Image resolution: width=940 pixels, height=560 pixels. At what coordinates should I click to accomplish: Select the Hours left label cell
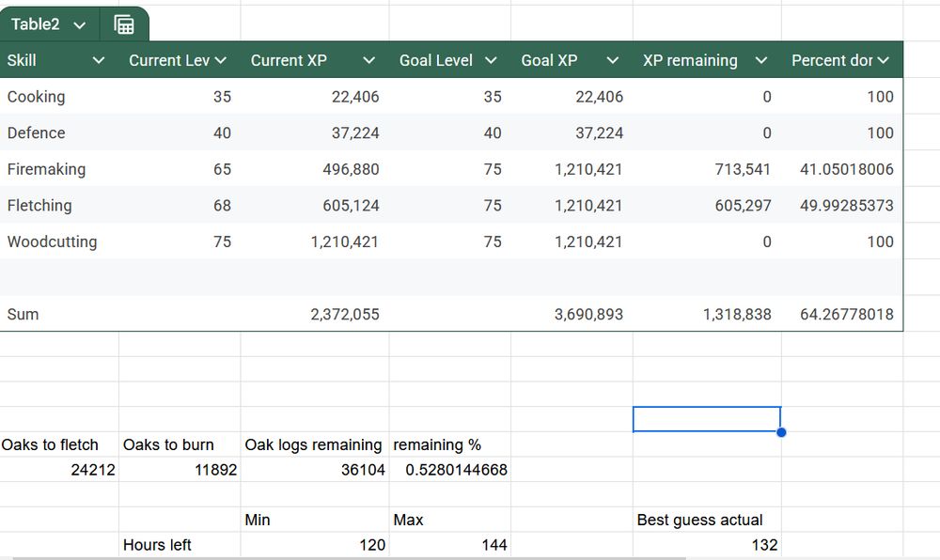pos(157,545)
